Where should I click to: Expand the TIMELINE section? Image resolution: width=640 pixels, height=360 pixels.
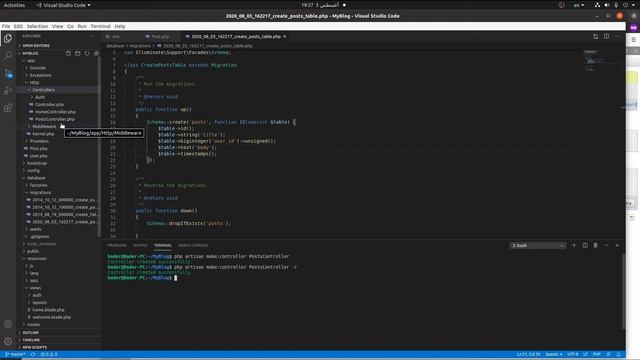(x=31, y=340)
